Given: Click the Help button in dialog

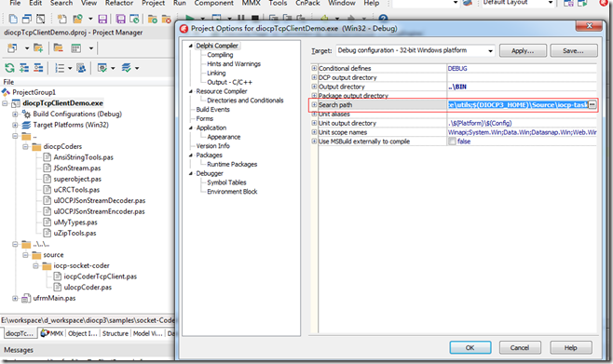Looking at the screenshot, I should (571, 347).
